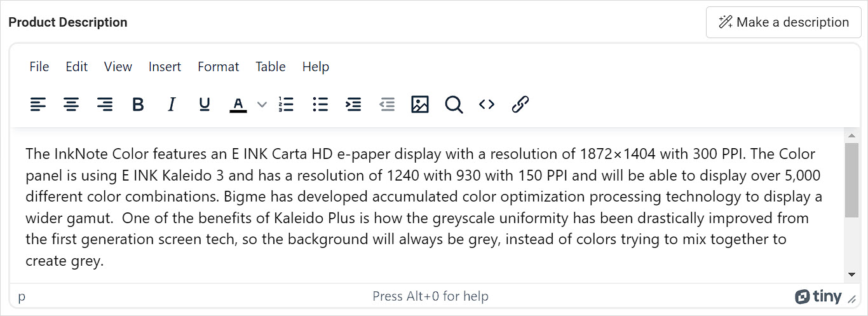The width and height of the screenshot is (868, 316).
Task: Expand the text color dropdown arrow
Action: pos(262,104)
